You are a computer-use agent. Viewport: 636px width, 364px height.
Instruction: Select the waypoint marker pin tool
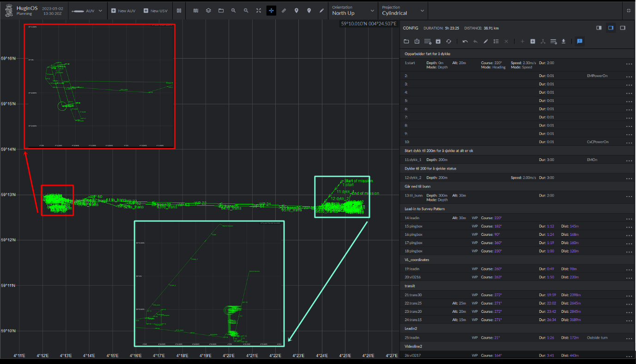(296, 10)
